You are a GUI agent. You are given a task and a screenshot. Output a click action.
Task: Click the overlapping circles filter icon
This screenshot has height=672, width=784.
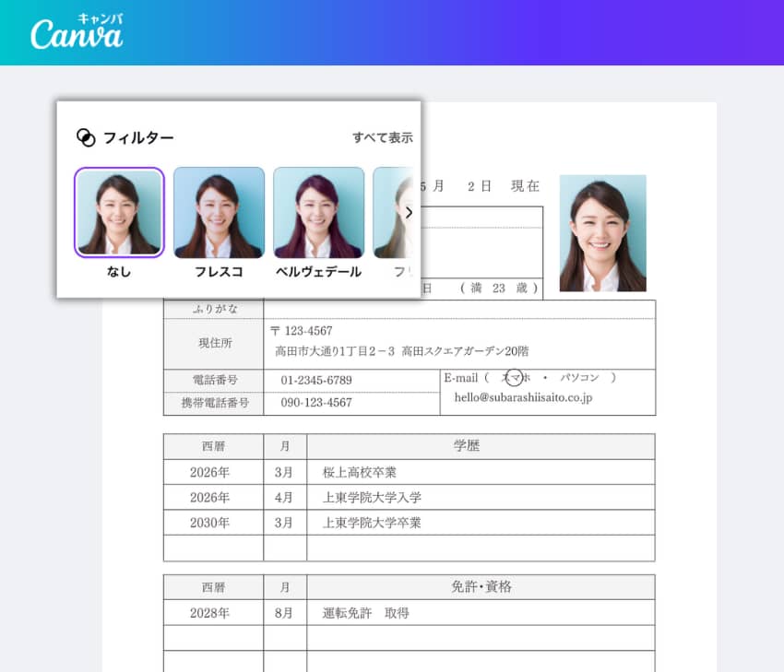[x=86, y=137]
